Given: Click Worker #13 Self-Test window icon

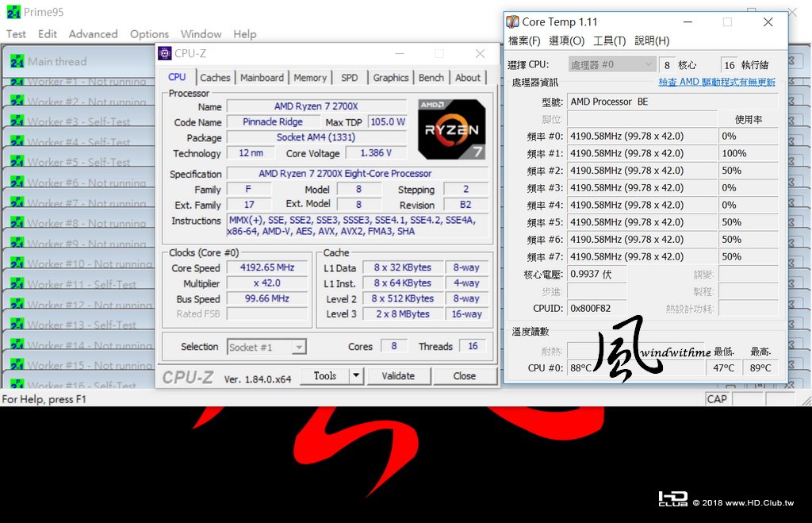Looking at the screenshot, I should [17, 325].
